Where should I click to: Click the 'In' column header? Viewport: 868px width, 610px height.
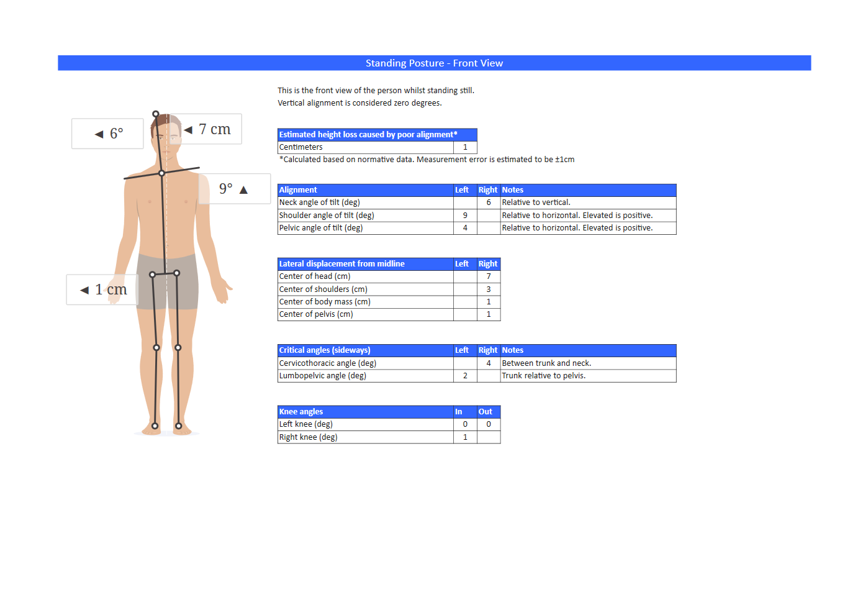465,412
